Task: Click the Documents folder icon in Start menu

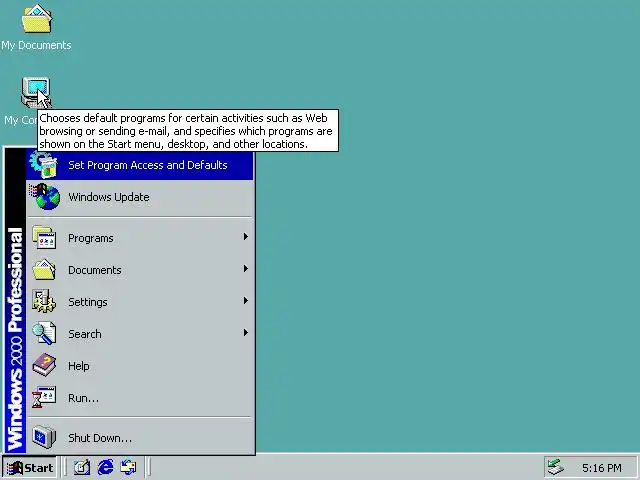Action: 44,269
